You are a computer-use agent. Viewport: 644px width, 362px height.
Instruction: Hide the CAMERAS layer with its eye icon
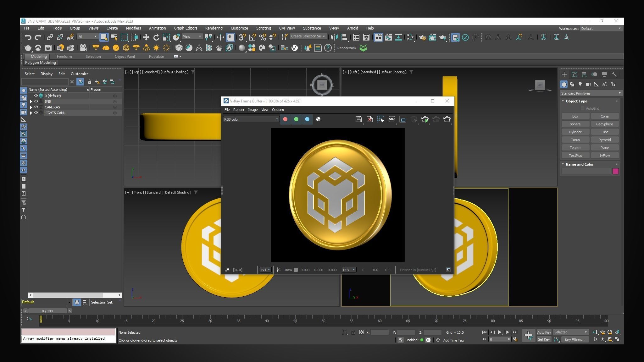pyautogui.click(x=36, y=107)
